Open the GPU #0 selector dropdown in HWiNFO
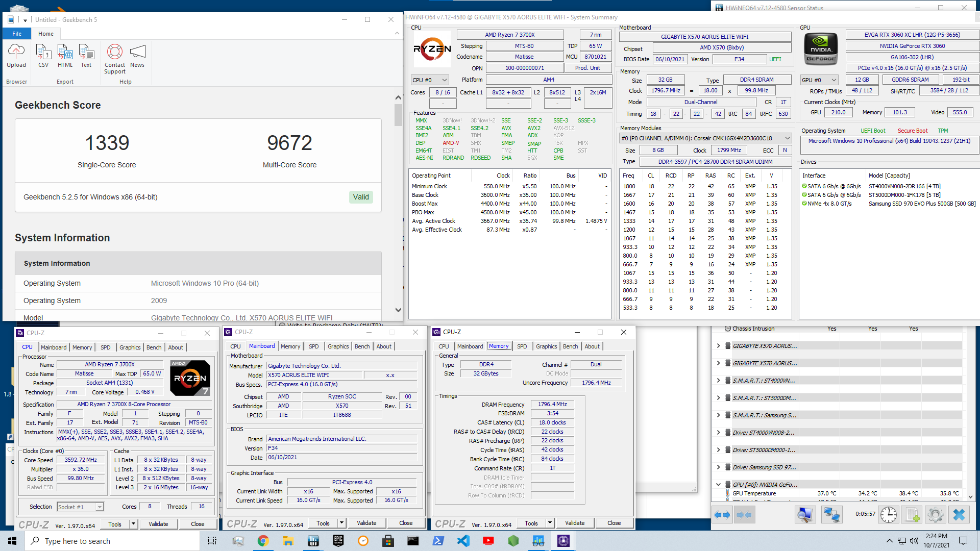Image resolution: width=980 pixels, height=551 pixels. (x=819, y=80)
